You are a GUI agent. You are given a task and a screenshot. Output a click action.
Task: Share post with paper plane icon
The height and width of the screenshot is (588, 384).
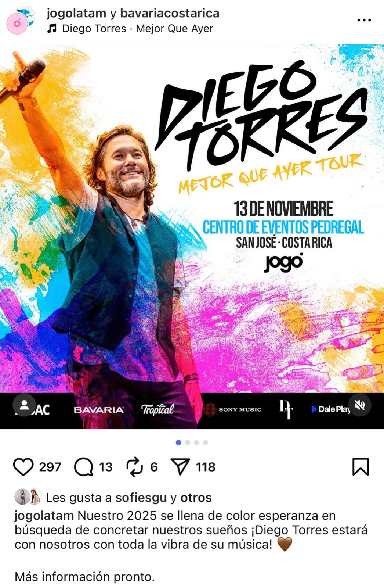181,467
